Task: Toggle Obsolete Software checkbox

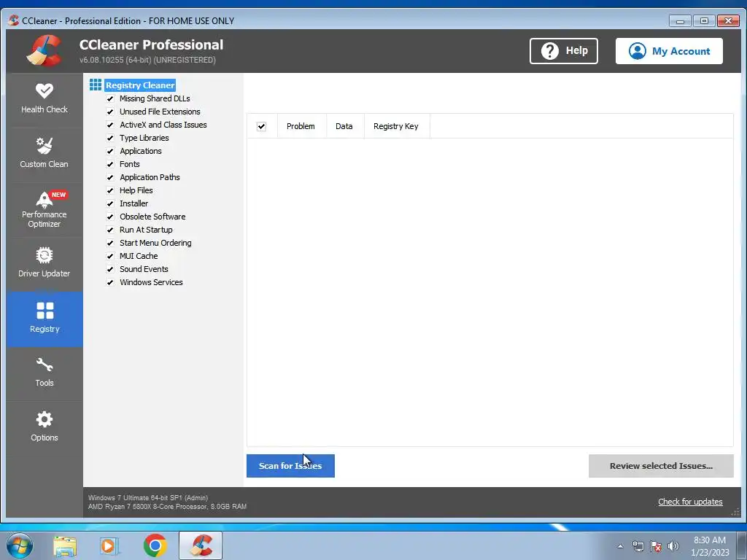Action: click(110, 217)
